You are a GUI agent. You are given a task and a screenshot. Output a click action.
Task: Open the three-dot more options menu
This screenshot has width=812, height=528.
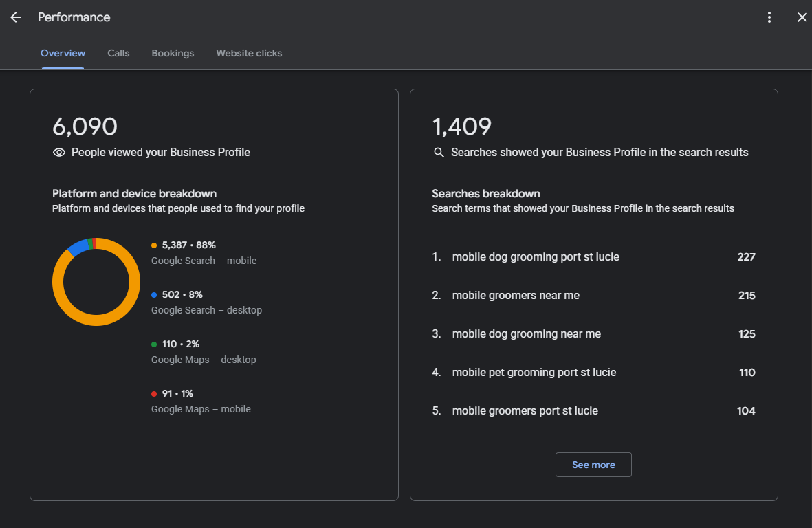click(769, 17)
